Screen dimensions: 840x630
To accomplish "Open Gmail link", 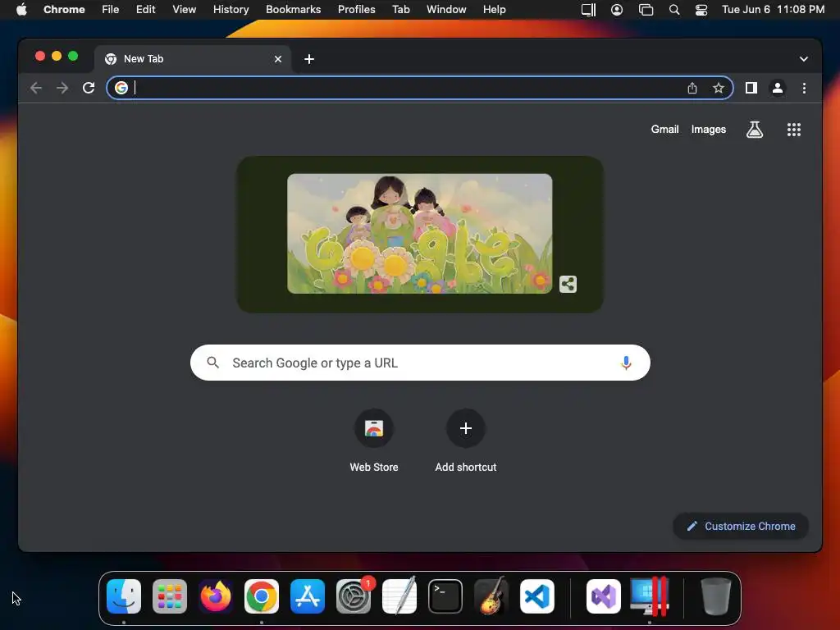I will (x=664, y=129).
